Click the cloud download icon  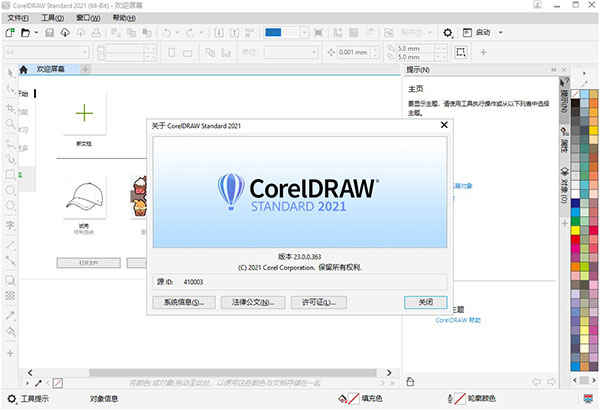click(x=65, y=33)
